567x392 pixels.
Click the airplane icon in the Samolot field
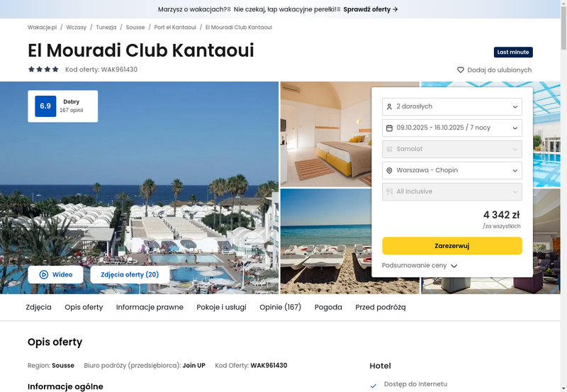tap(389, 149)
